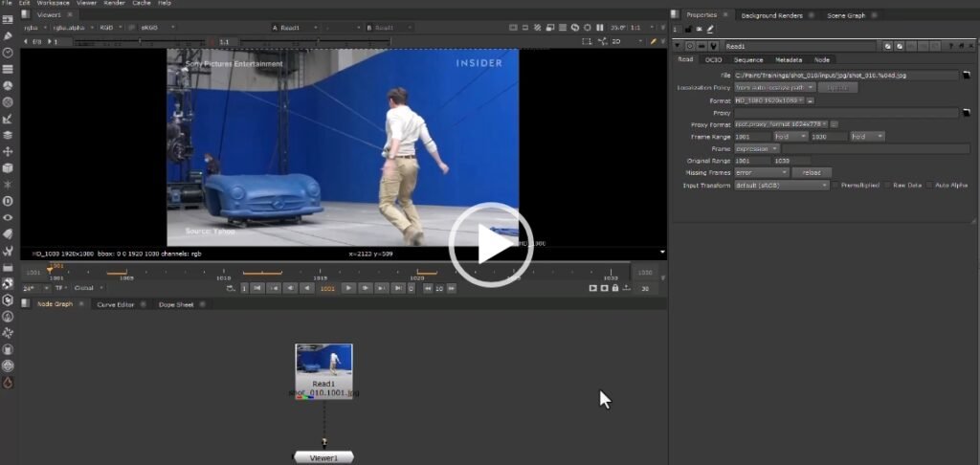Open the Background Renders tab

coord(772,15)
